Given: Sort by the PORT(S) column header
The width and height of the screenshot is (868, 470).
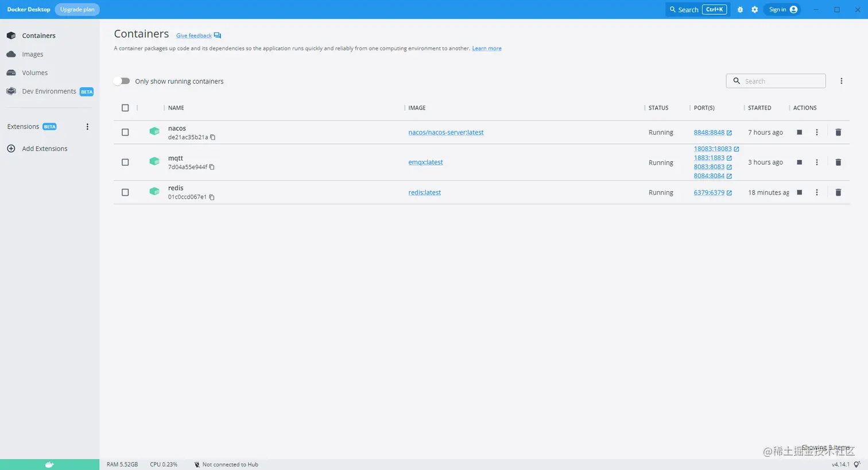Looking at the screenshot, I should [704, 108].
